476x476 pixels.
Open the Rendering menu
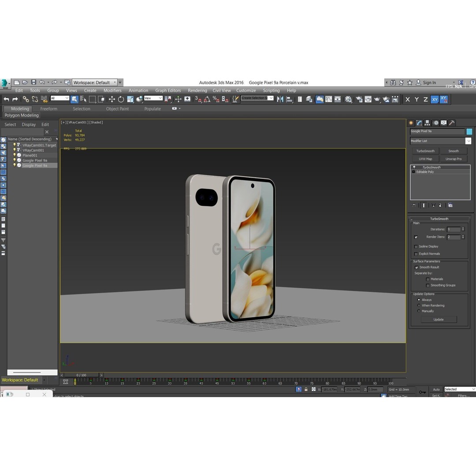tap(197, 90)
